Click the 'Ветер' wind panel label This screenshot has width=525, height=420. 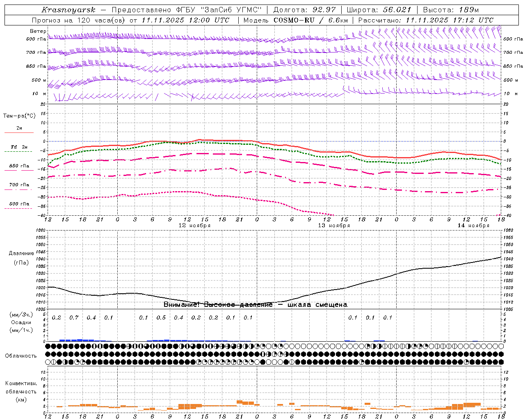[38, 31]
